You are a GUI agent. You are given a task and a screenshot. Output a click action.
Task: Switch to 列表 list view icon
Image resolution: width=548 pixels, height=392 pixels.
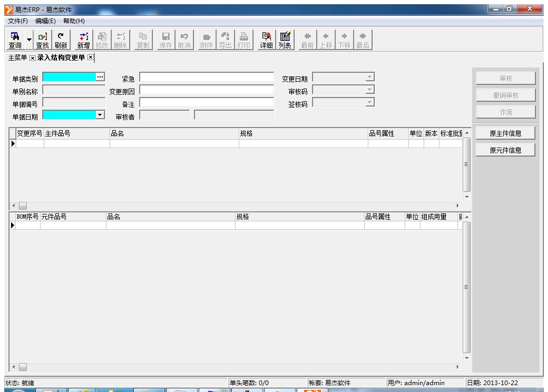(285, 40)
